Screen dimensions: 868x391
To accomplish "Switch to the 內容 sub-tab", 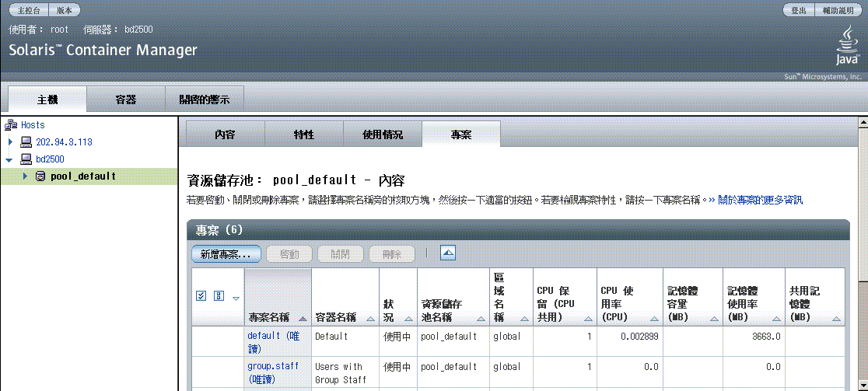I will click(225, 134).
